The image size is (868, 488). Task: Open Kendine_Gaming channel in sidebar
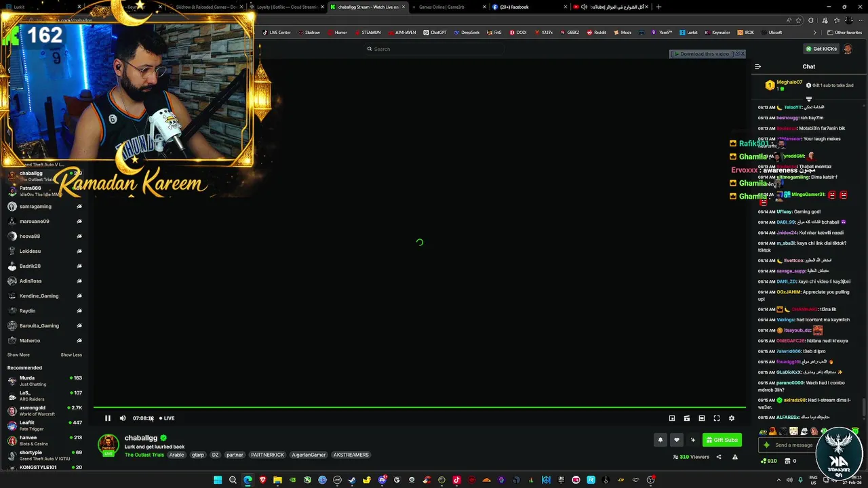pyautogui.click(x=43, y=296)
